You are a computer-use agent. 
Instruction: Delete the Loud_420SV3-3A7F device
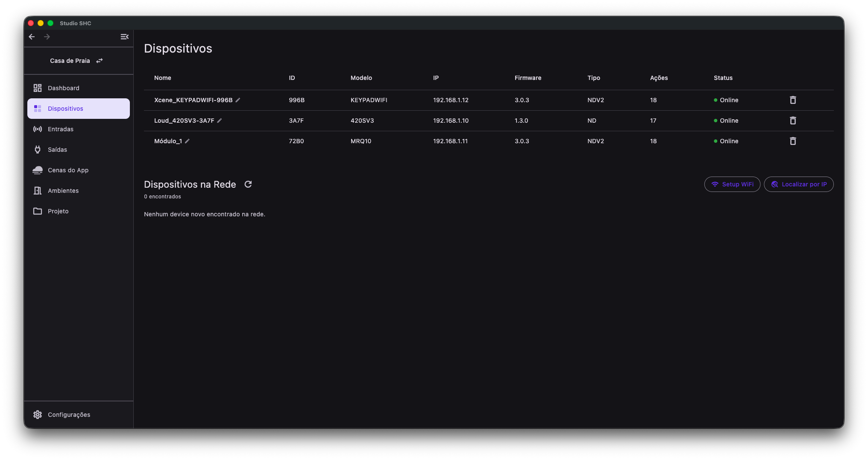793,121
